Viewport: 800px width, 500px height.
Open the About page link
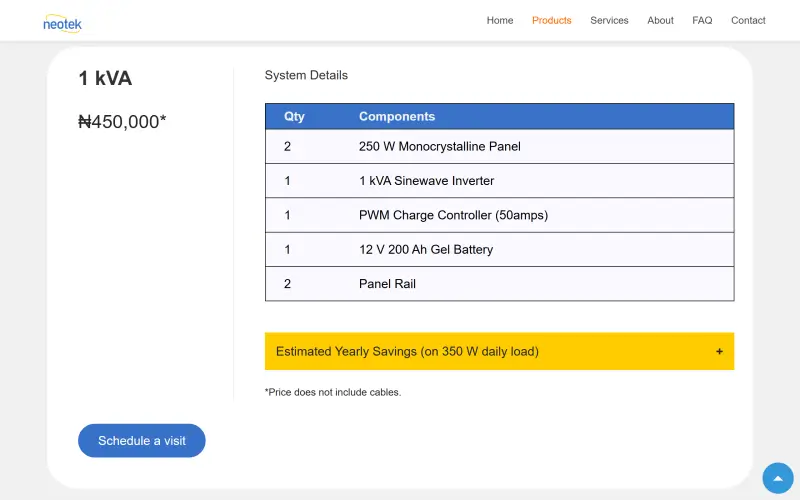(x=660, y=20)
